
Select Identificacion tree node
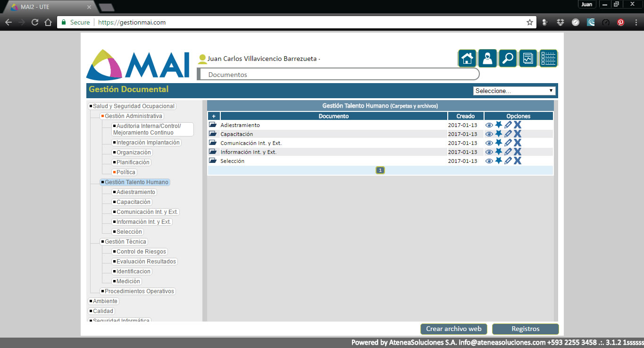pyautogui.click(x=133, y=272)
